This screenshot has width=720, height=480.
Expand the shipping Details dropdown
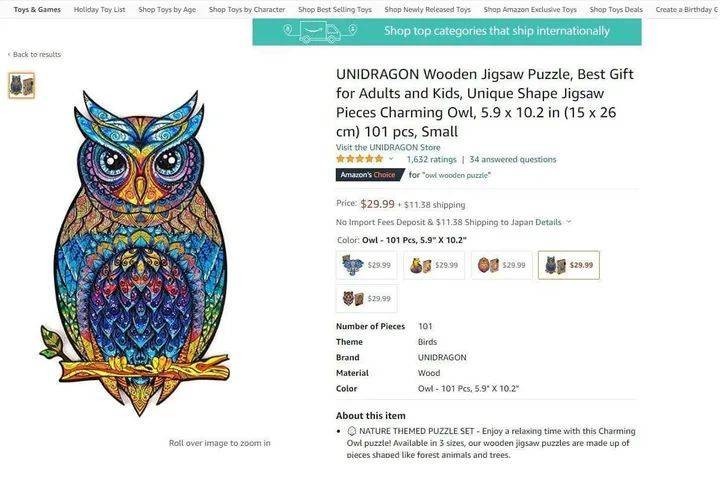tap(553, 222)
